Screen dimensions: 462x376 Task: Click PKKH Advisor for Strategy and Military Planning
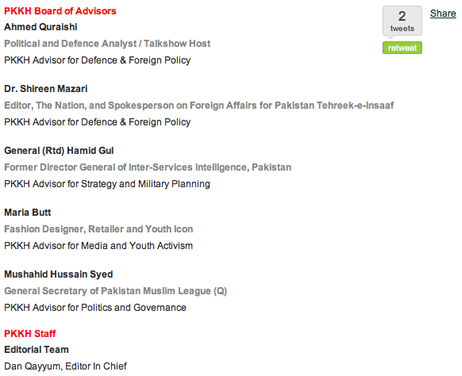107,184
